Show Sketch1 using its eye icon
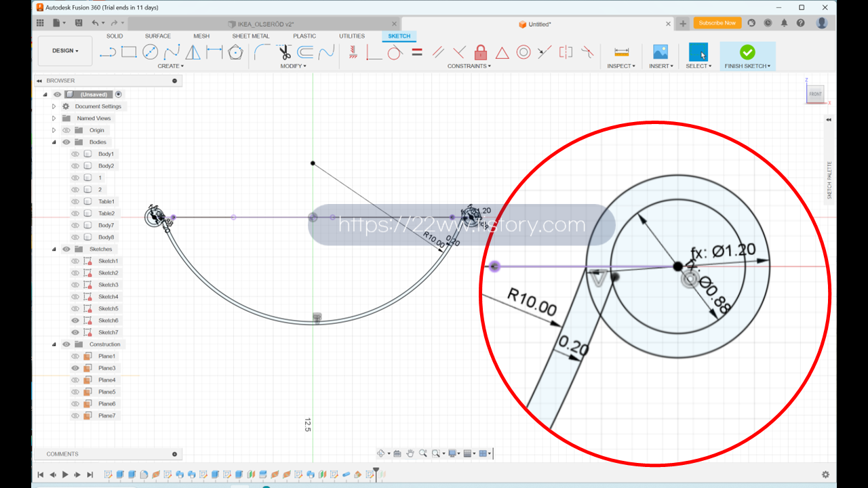 point(75,261)
